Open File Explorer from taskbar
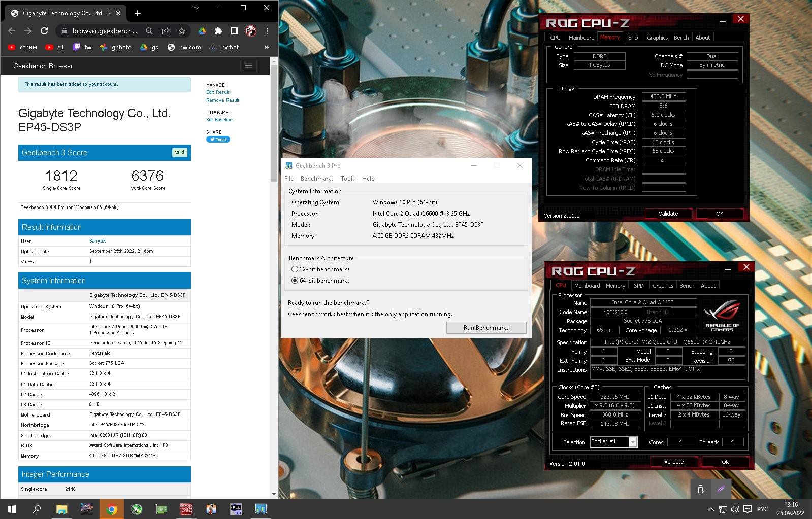 tap(61, 509)
